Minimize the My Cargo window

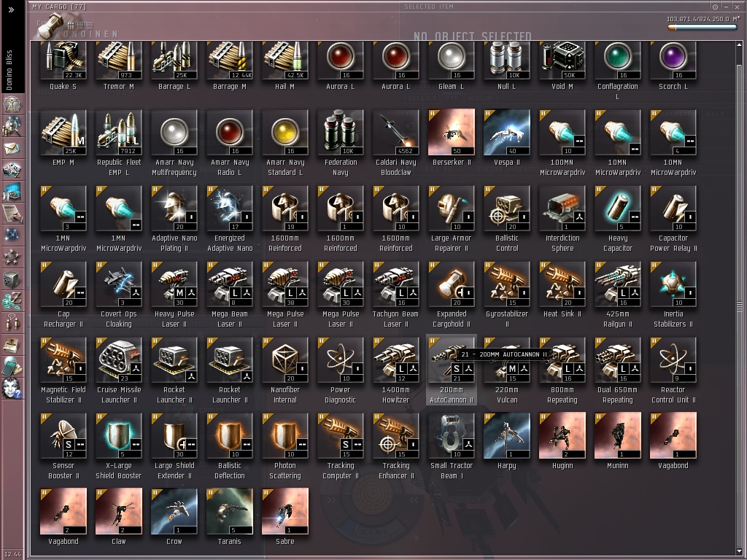726,7
